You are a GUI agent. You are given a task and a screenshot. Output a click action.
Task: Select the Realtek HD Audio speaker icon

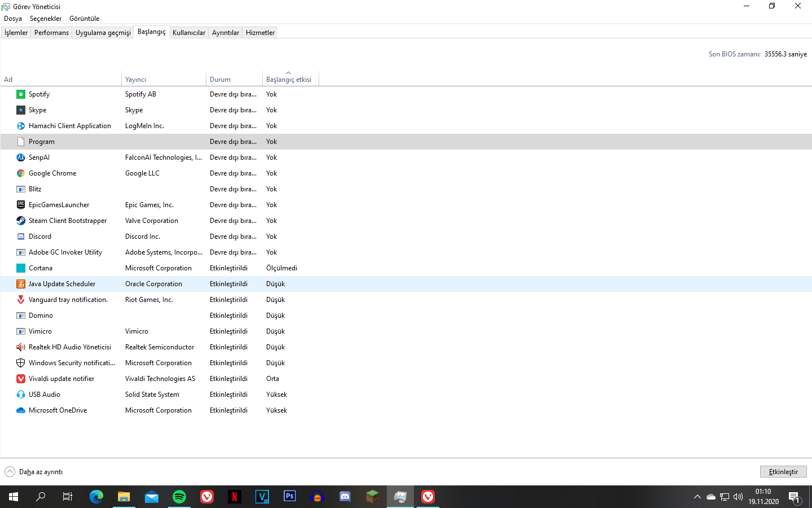(21, 347)
